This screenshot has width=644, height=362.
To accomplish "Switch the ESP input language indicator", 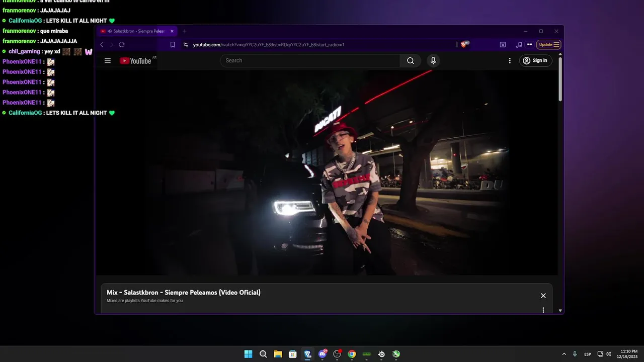I will [588, 354].
